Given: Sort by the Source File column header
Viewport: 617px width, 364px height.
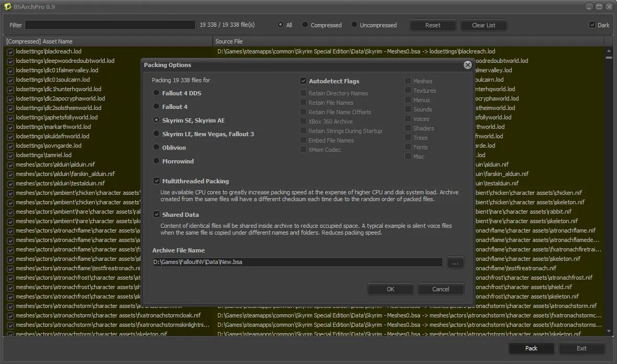Looking at the screenshot, I should pyautogui.click(x=409, y=41).
